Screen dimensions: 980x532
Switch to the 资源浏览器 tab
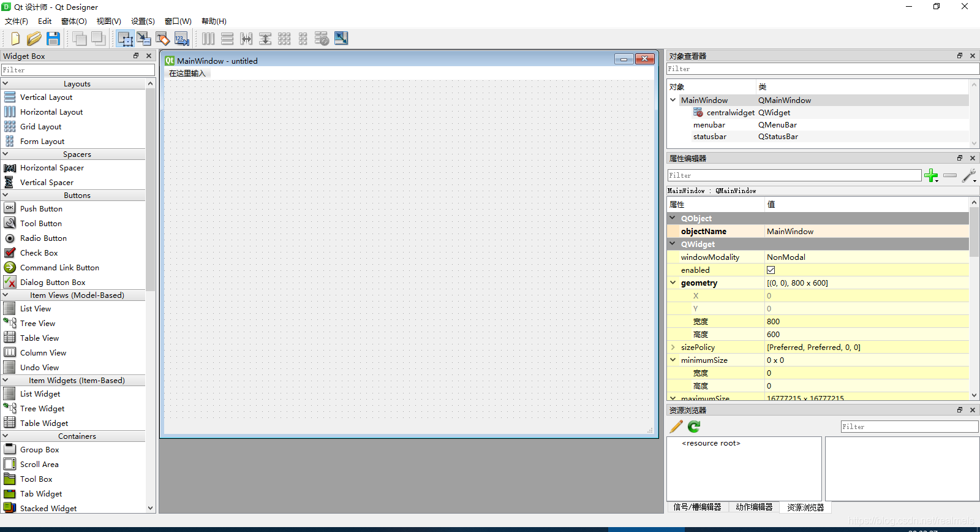point(805,507)
